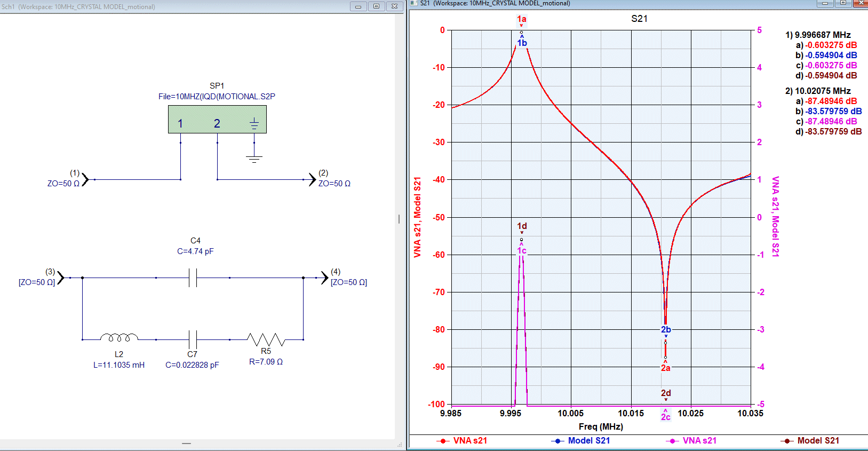Select marker 1b on the S21 graph
This screenshot has height=451, width=868.
pyautogui.click(x=522, y=43)
